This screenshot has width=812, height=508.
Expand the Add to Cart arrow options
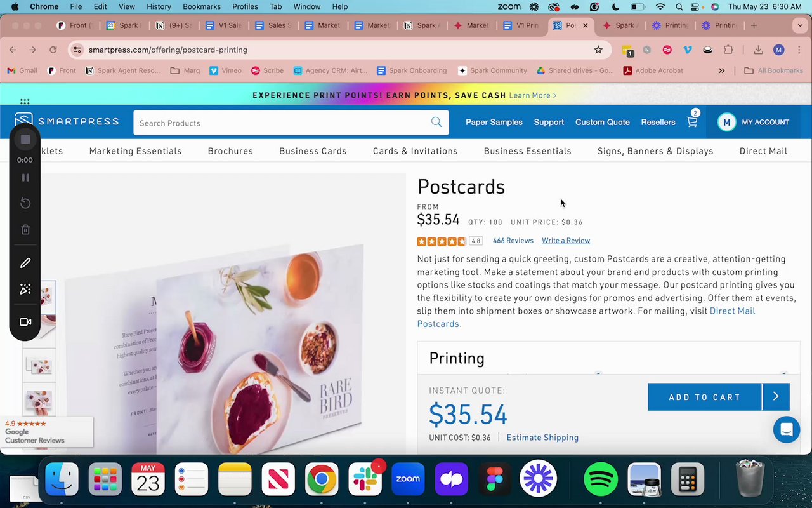pos(776,397)
